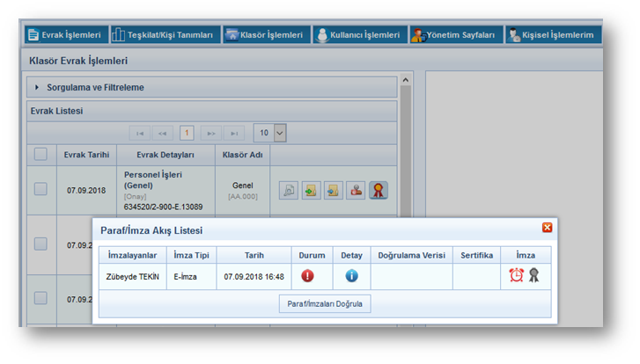Toggle the select-all checkbox in table header

click(40, 154)
